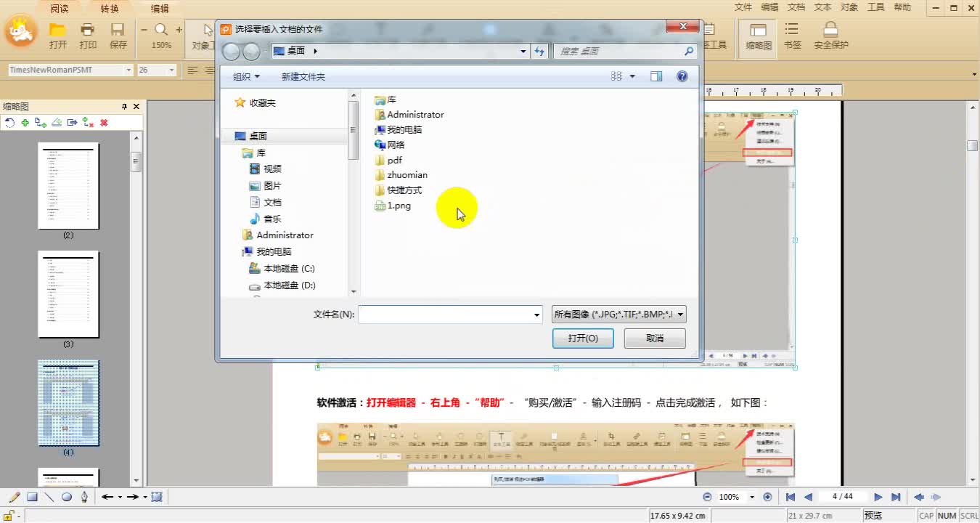Viewport: 980px width, 523px height.
Task: Toggle the lock icon in bottom toolbar
Action: click(9, 515)
